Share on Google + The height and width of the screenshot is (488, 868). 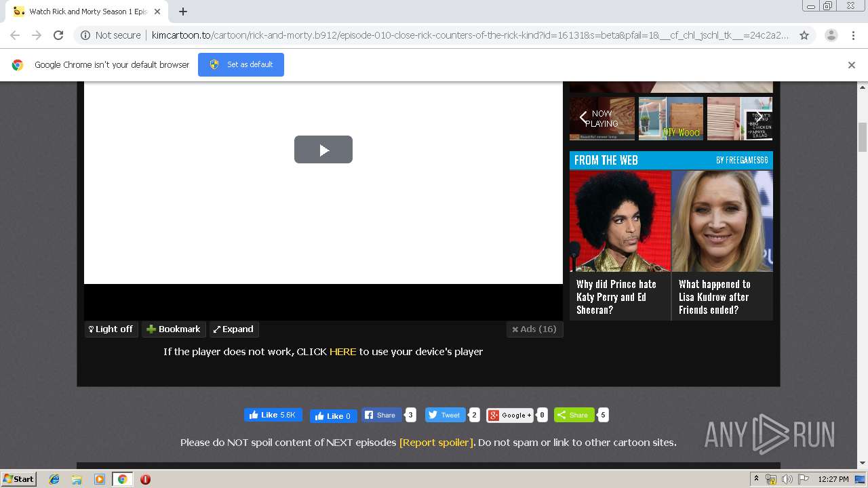coord(510,415)
